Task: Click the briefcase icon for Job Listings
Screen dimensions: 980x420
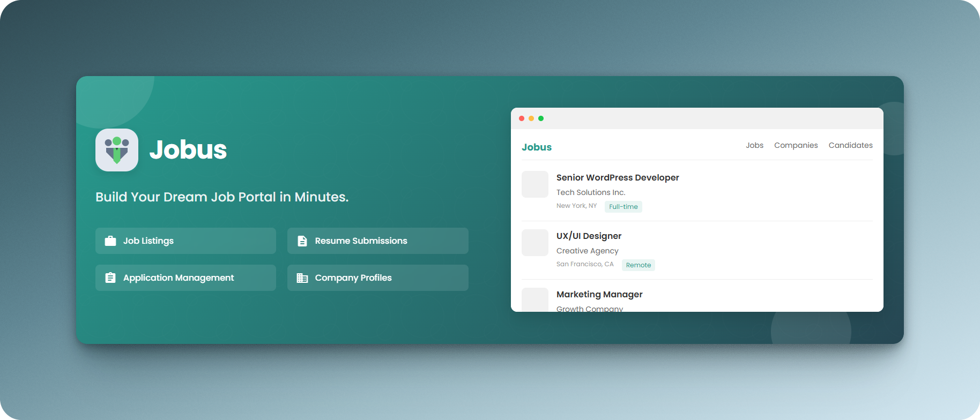Action: click(110, 241)
